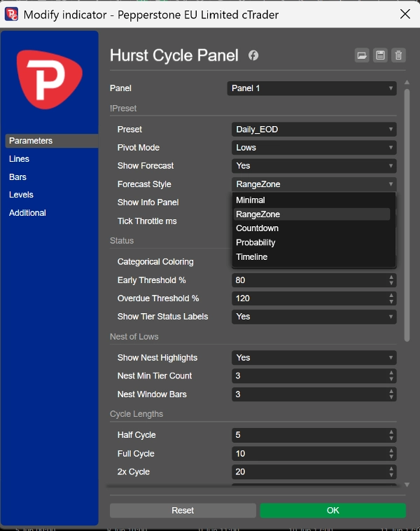The image size is (420, 531).
Task: Open the Show Tier Status Labels dropdown
Action: [x=314, y=317]
